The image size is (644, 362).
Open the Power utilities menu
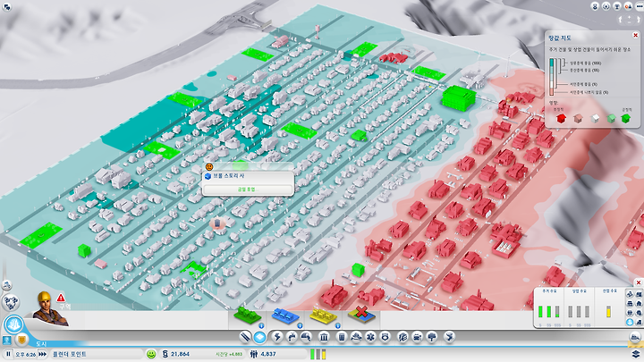[277, 337]
